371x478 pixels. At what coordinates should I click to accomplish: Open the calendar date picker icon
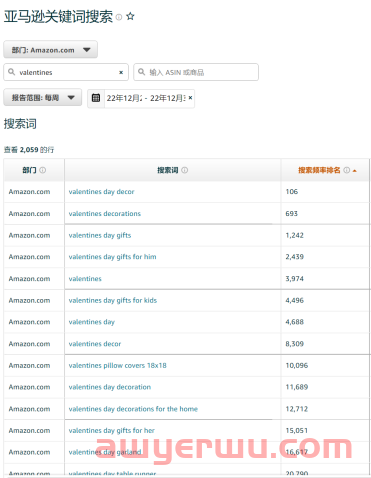pyautogui.click(x=96, y=98)
